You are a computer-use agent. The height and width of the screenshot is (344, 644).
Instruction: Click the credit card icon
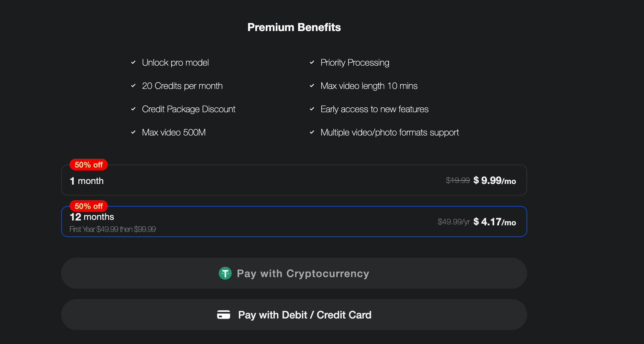tap(224, 315)
